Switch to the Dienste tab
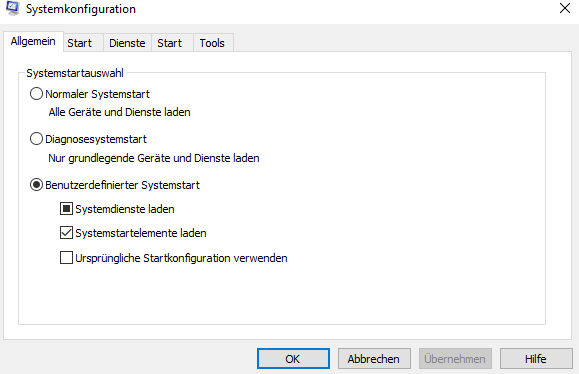579x374 pixels. (x=127, y=43)
